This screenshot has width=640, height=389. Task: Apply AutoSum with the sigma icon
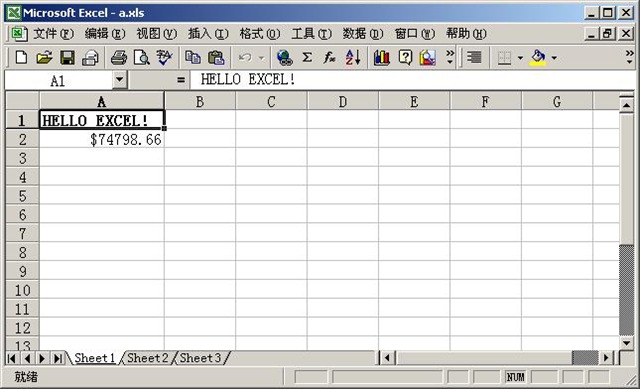click(x=307, y=58)
